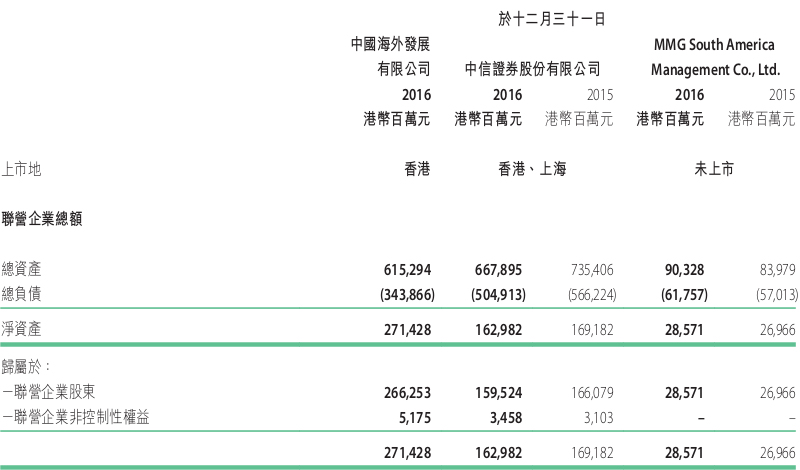The height and width of the screenshot is (470, 800).
Task: Select the shareholder equity value 266,253
Action: point(407,393)
